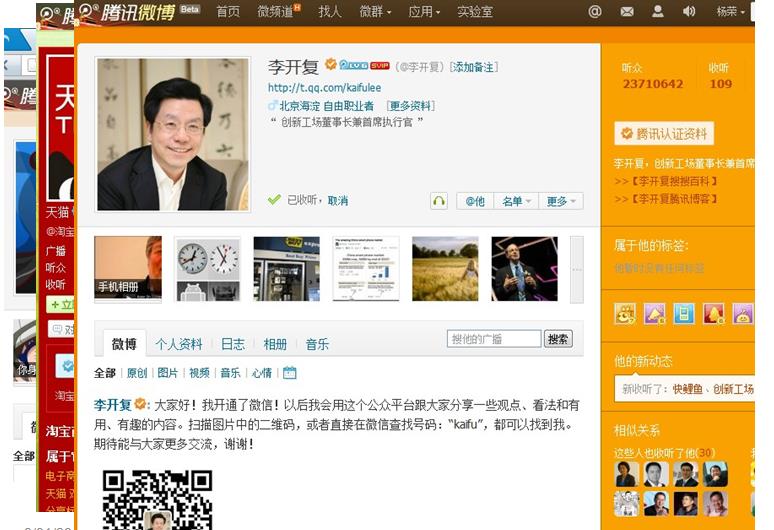Click the 腾讯认证资料 button
The width and height of the screenshot is (774, 530).
click(x=664, y=133)
